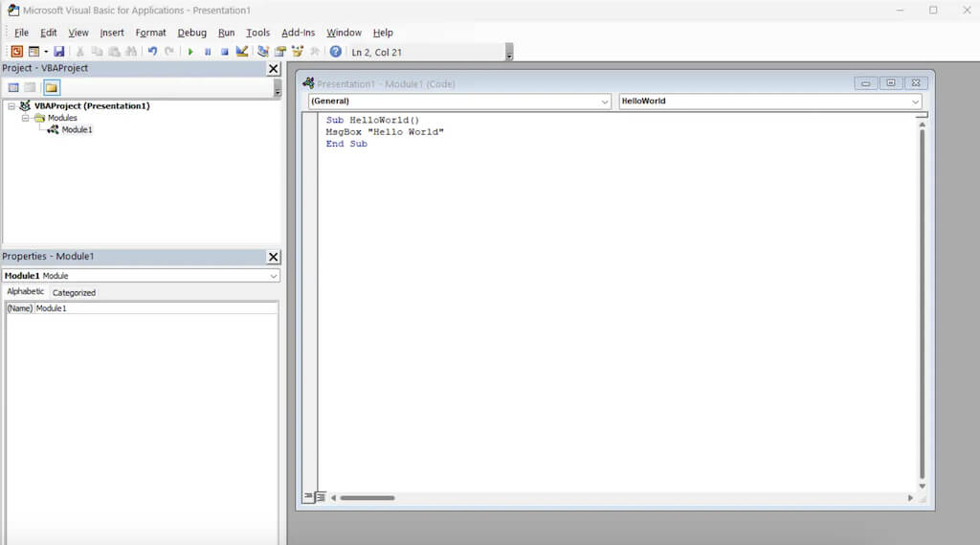Select Module1 in the project tree

[x=77, y=129]
